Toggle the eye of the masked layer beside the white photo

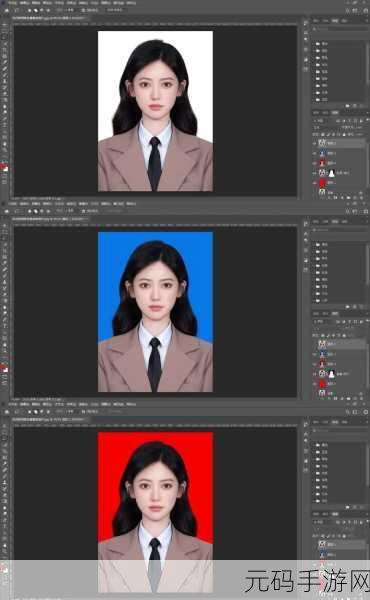[x=315, y=173]
